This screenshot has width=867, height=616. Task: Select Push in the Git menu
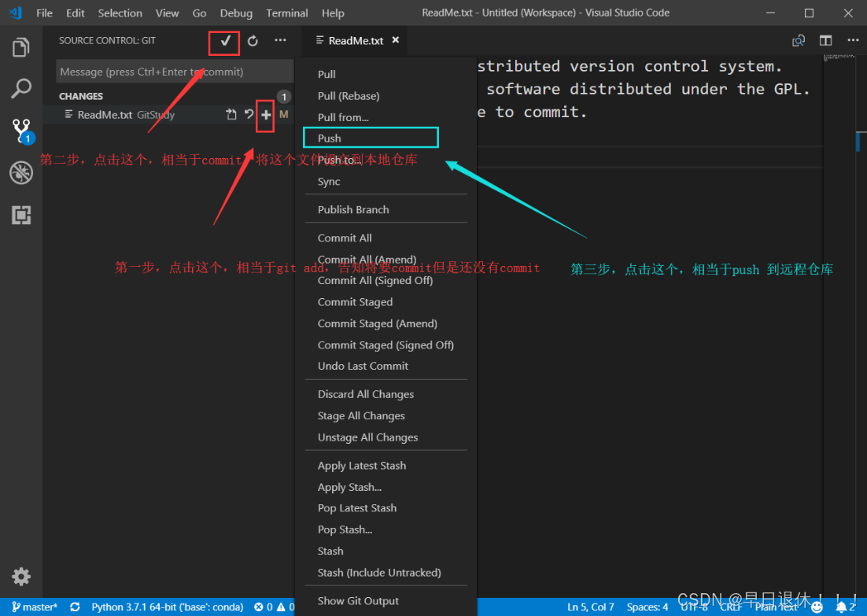pyautogui.click(x=386, y=138)
